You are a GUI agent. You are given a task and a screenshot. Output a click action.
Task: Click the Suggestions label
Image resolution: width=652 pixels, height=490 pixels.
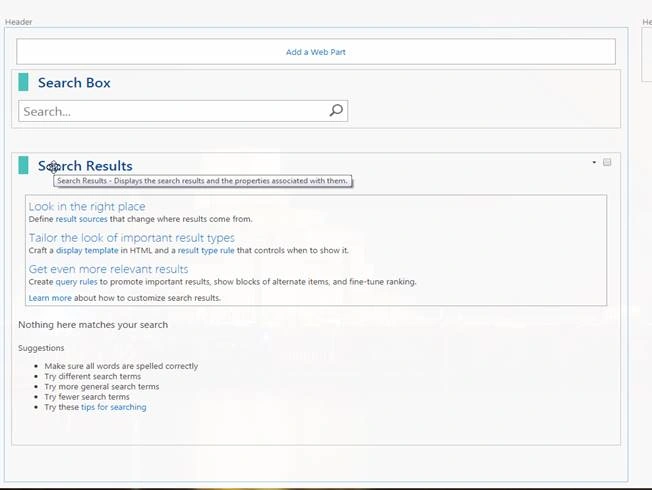41,348
